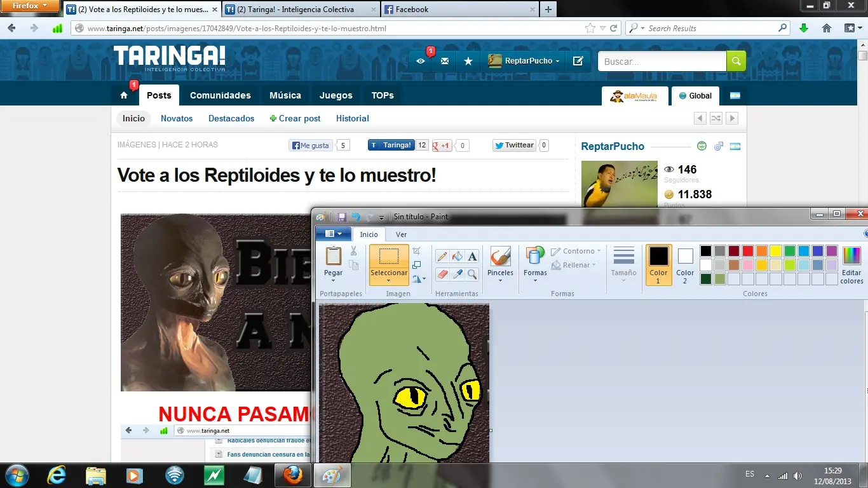Click the Save icon in Paint's quick access toolbar

tap(342, 217)
